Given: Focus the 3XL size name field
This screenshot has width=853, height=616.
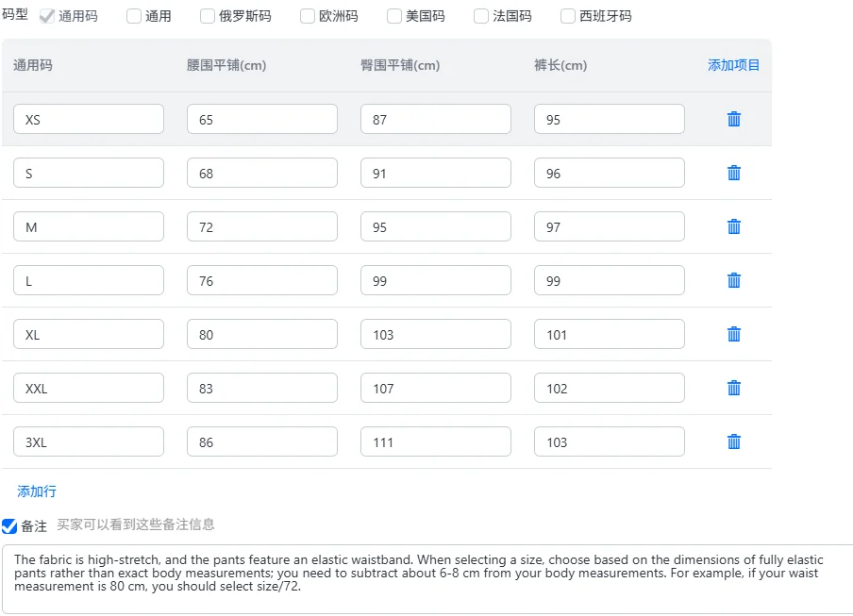Looking at the screenshot, I should tap(89, 442).
